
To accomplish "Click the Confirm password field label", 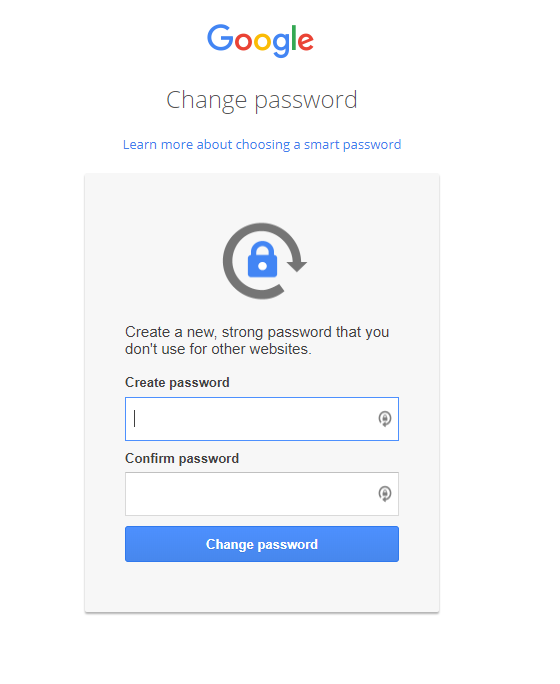I will [x=182, y=458].
